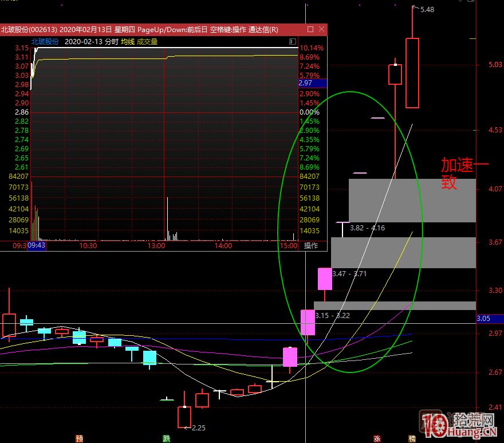Open the 操作 menu button

point(311,246)
